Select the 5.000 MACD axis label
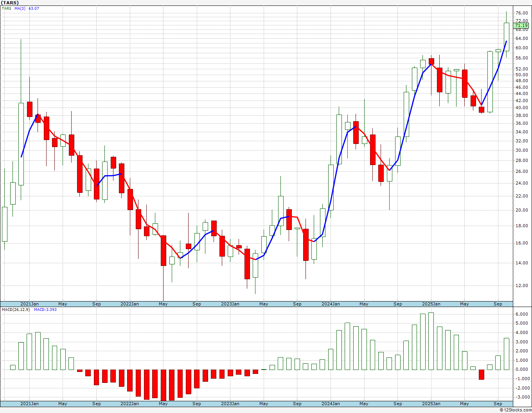Screen dimensions: 532x413 [522, 323]
